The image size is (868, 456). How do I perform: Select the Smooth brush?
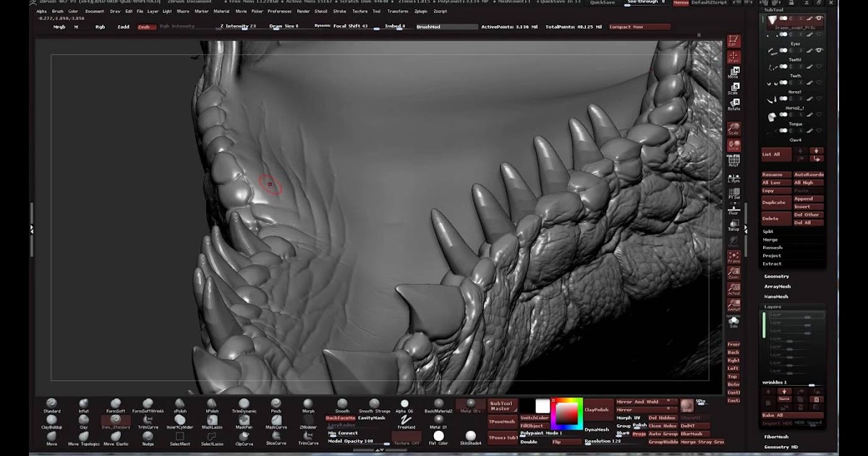(342, 405)
